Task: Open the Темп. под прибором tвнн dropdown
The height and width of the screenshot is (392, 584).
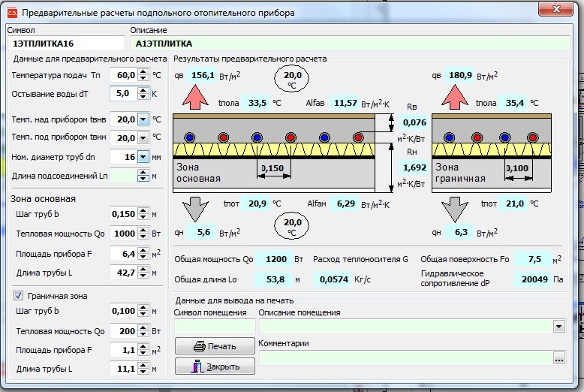Action: pos(143,137)
